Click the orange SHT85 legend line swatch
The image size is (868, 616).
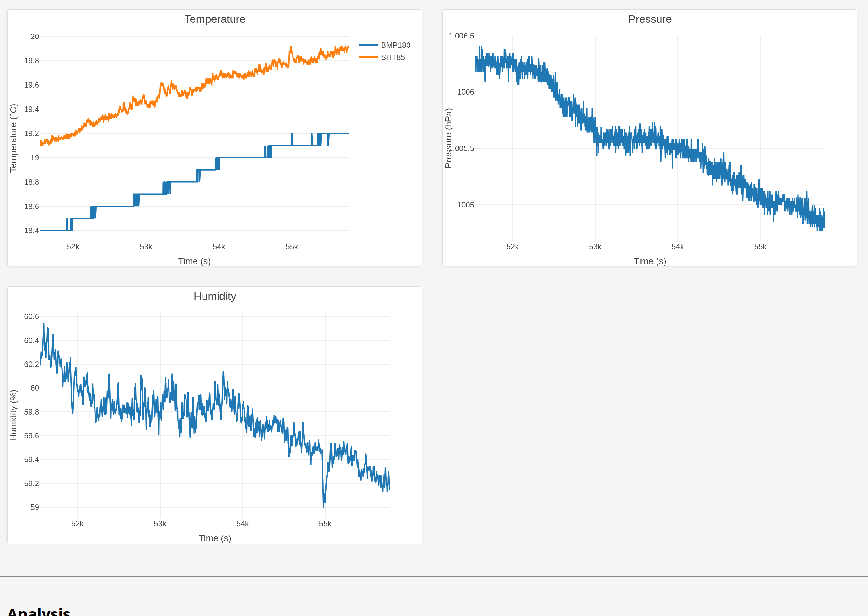click(368, 57)
